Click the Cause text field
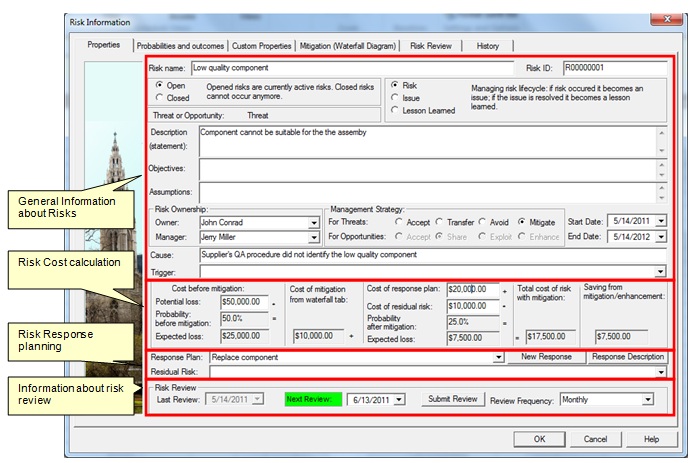Viewport: 691px width, 463px height. coord(433,255)
